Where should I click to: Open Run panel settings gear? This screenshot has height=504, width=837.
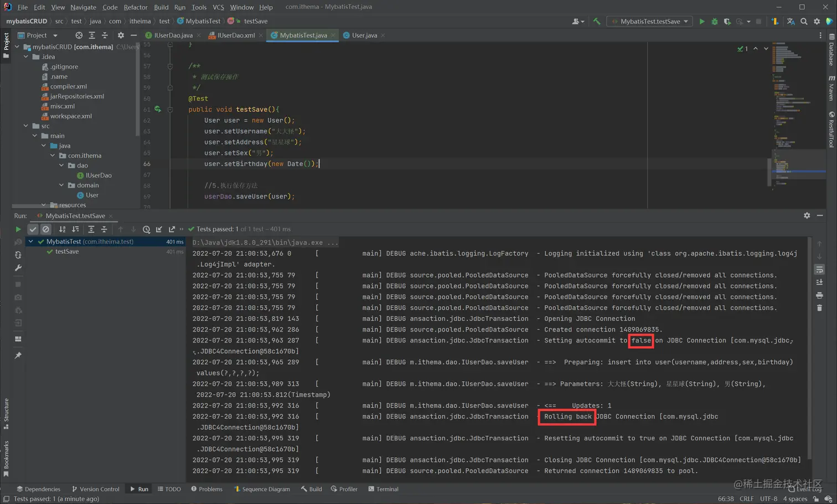pos(807,216)
